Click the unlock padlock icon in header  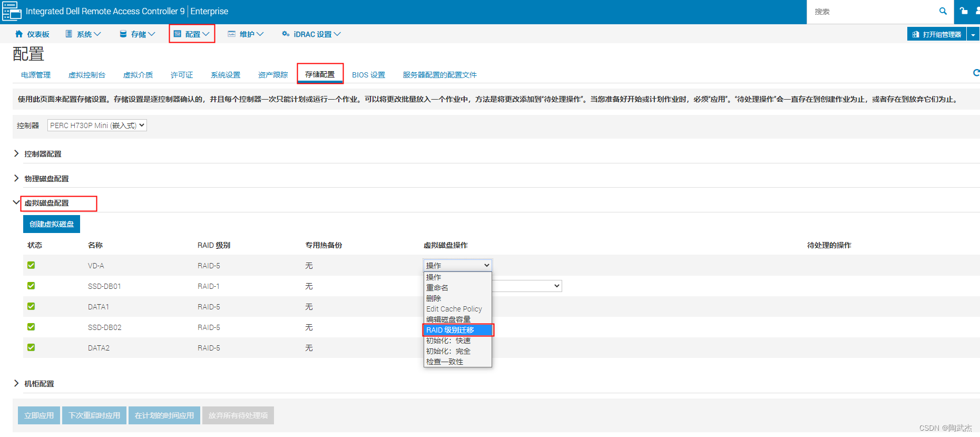(x=964, y=11)
